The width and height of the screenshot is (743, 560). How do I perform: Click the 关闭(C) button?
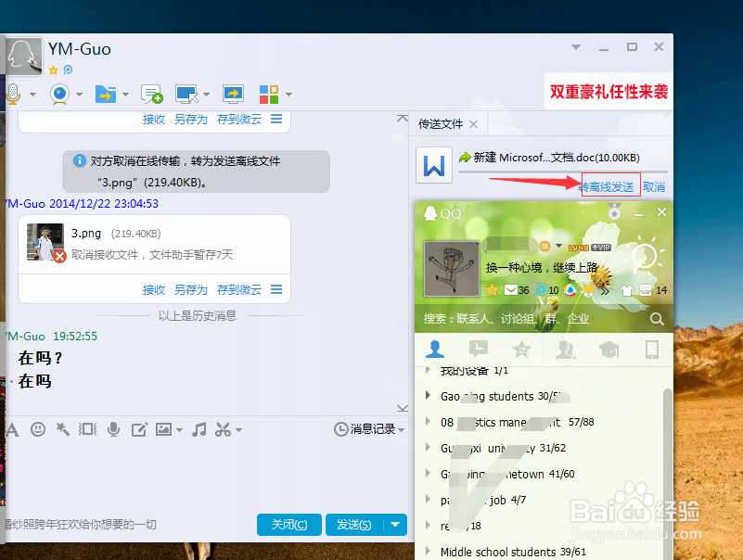tap(288, 524)
